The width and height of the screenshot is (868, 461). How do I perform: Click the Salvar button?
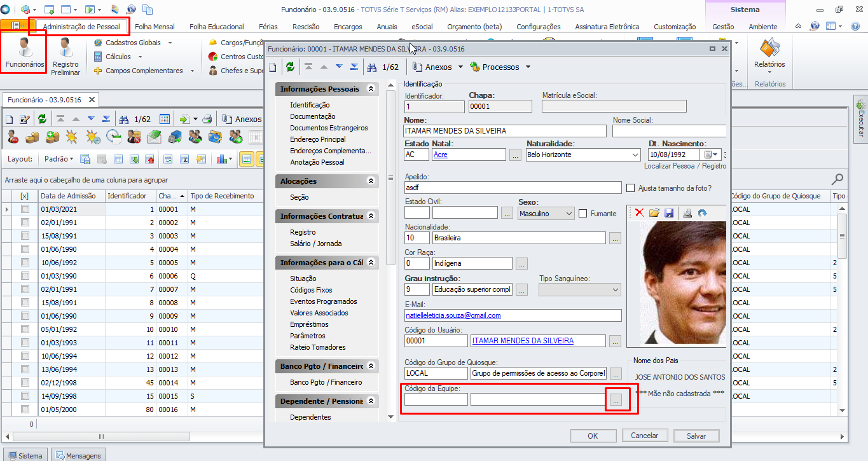point(696,436)
